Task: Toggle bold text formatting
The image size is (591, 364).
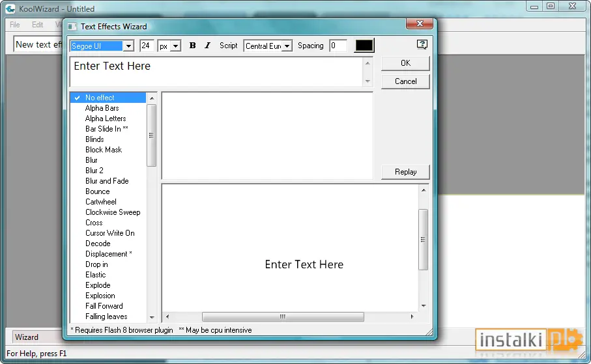Action: click(x=192, y=46)
